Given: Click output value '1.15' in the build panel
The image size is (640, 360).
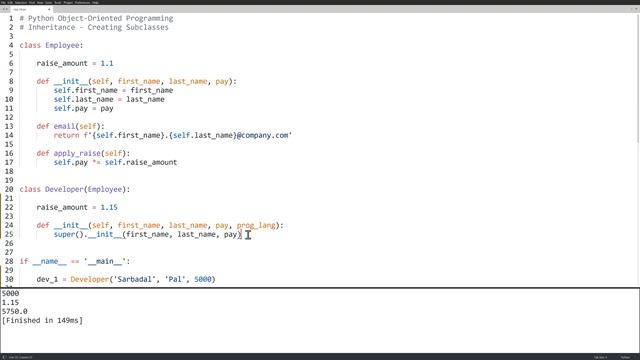Looking at the screenshot, I should 10,302.
